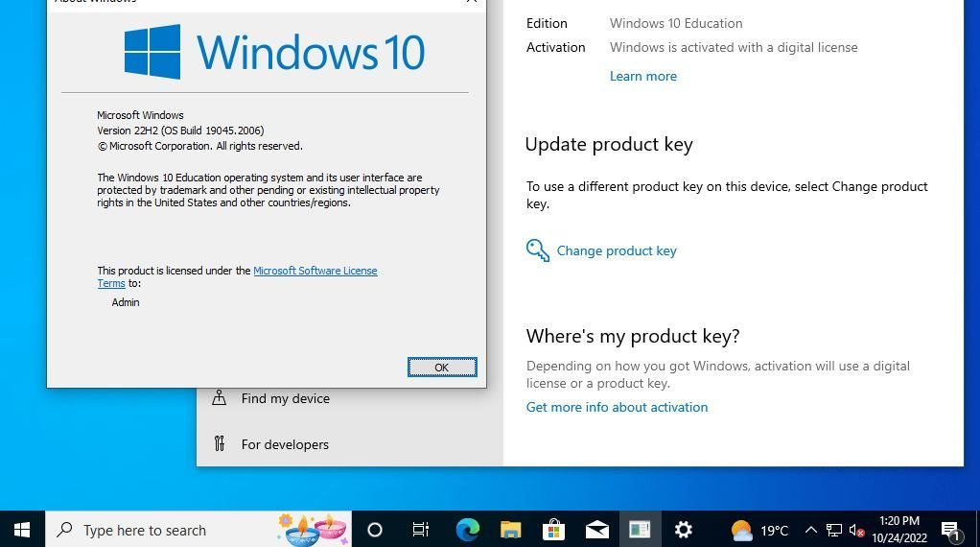This screenshot has height=547, width=980.
Task: Open the Windows Start menu
Action: (22, 530)
